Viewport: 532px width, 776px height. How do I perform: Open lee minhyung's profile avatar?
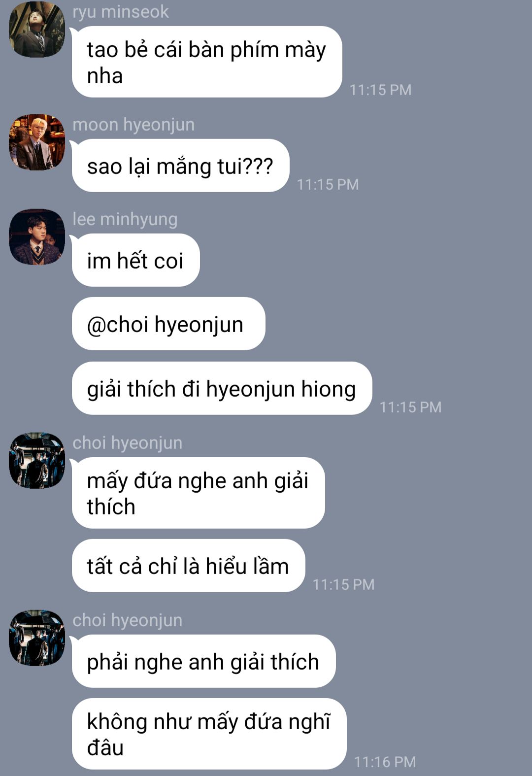37,237
